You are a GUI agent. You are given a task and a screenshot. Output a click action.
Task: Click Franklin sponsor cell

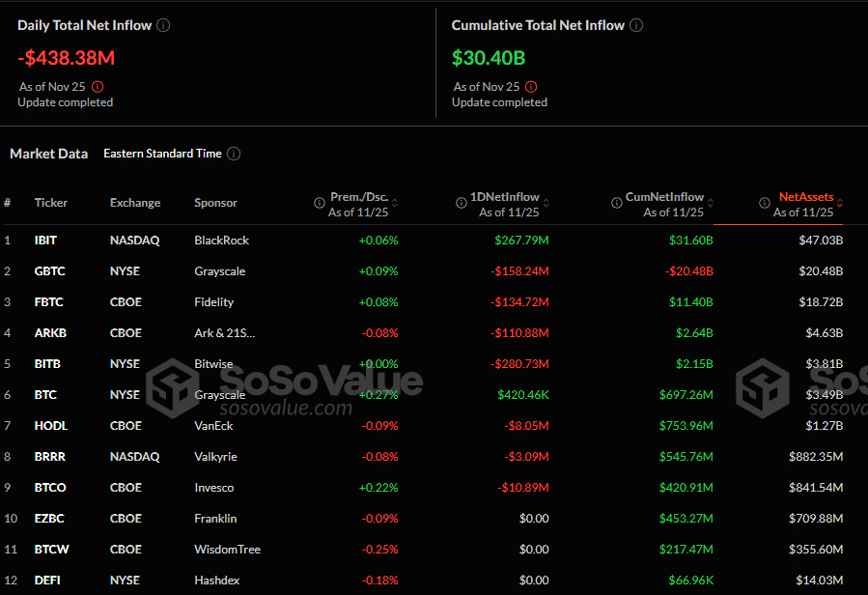click(215, 519)
